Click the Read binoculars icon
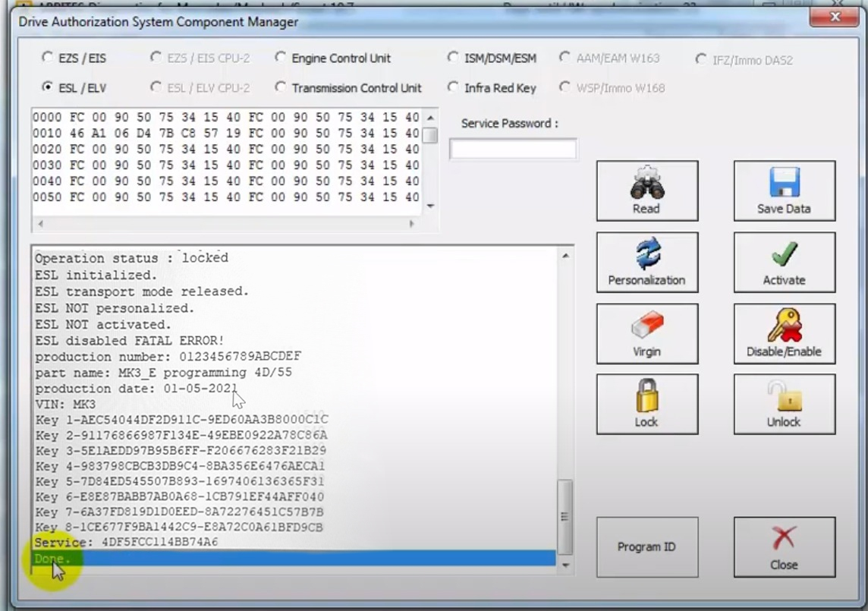868x611 pixels. (646, 184)
